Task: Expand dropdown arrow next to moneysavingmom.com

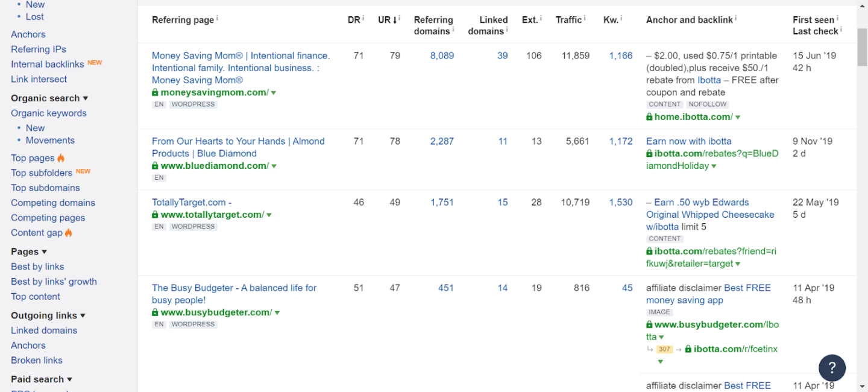Action: 274,93
